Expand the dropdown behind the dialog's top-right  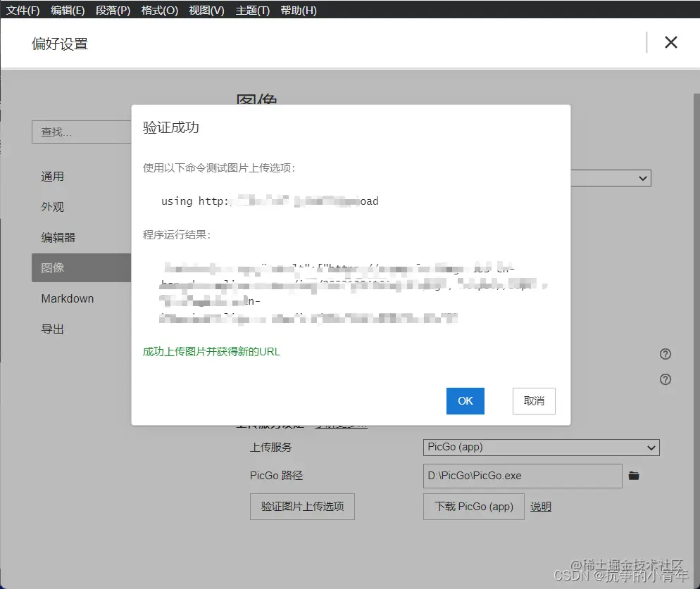pyautogui.click(x=611, y=178)
